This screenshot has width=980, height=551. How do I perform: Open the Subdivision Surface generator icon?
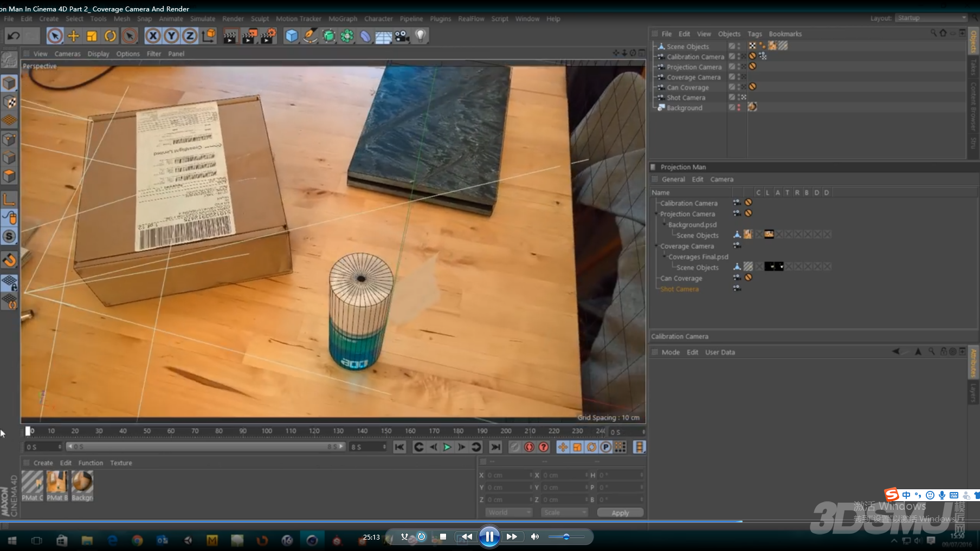(x=328, y=36)
